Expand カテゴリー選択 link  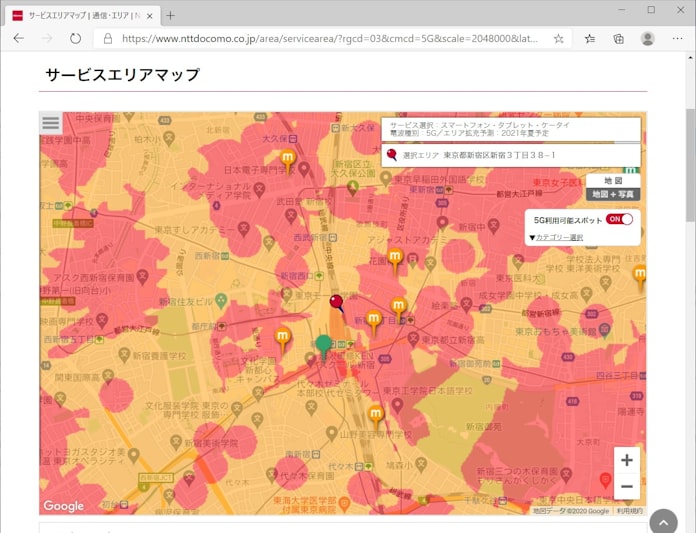[559, 237]
